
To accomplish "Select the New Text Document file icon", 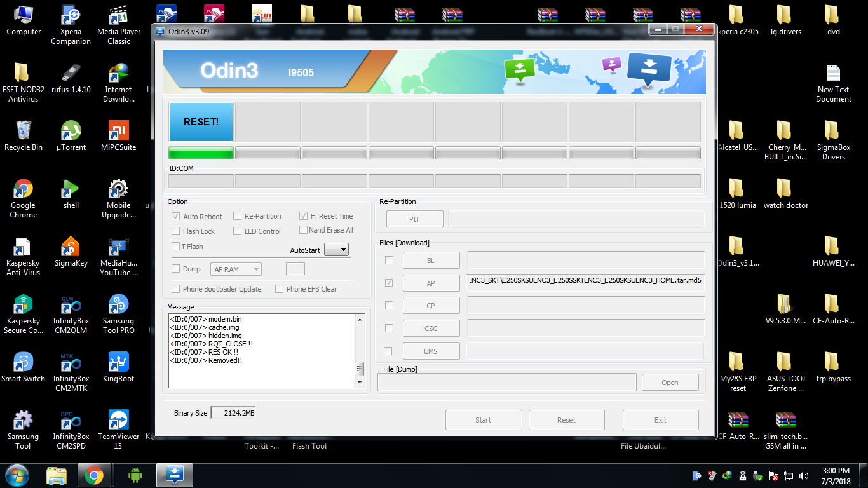I will click(x=833, y=83).
